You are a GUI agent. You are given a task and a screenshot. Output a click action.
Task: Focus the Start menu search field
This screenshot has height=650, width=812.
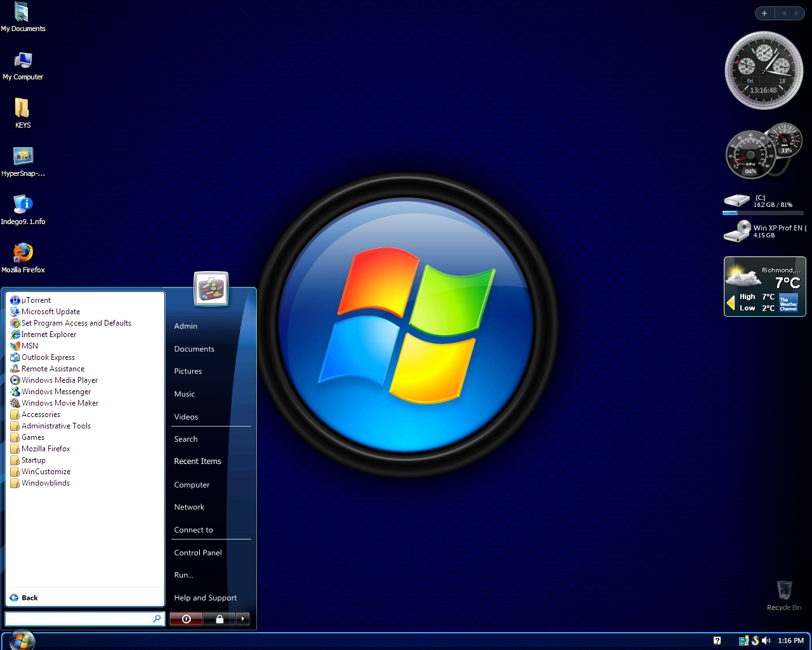click(84, 618)
